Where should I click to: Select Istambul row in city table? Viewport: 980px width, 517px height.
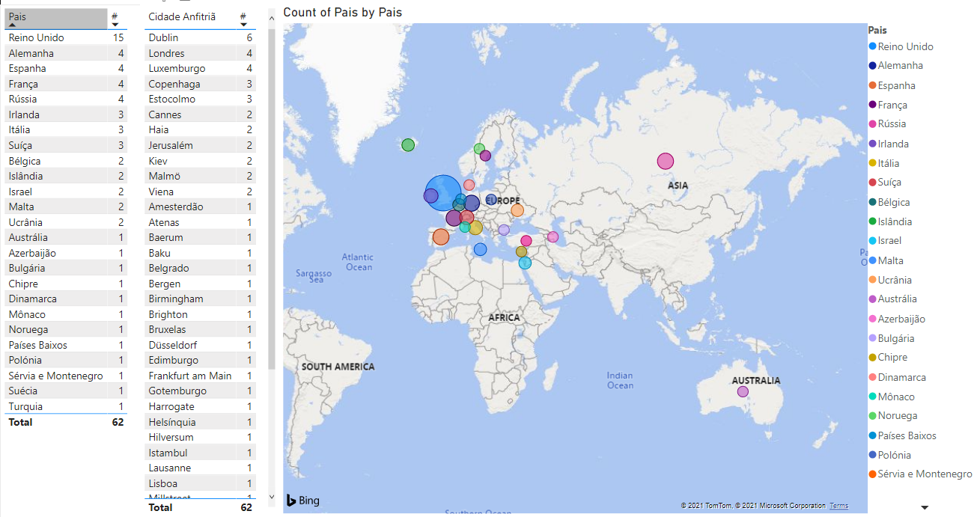[201, 453]
